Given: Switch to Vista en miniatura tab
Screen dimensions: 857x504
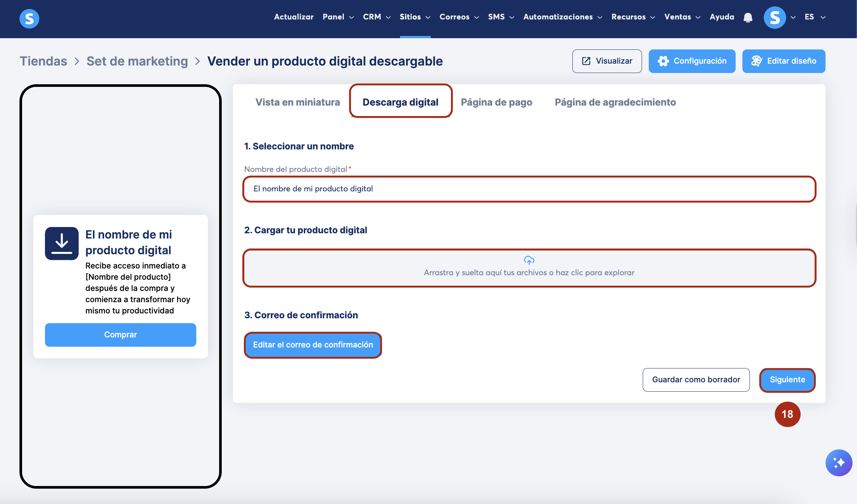Looking at the screenshot, I should 297,102.
